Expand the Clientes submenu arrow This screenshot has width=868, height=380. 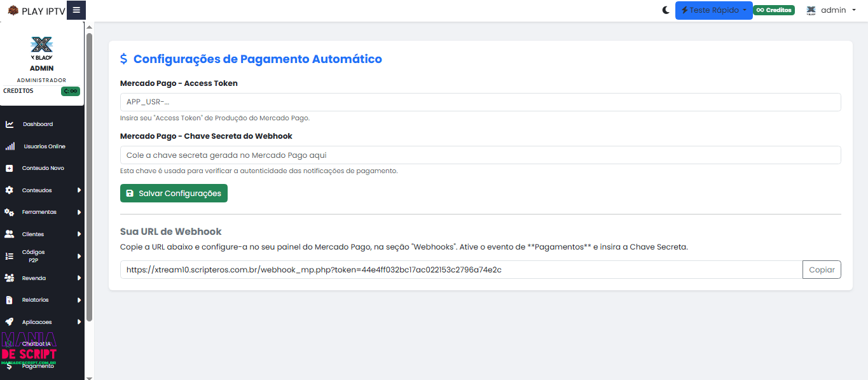click(79, 234)
